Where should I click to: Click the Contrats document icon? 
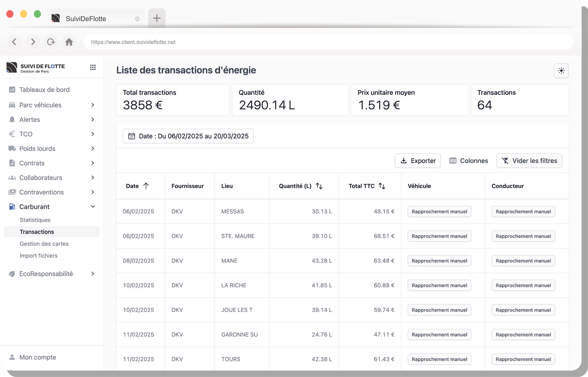12,163
